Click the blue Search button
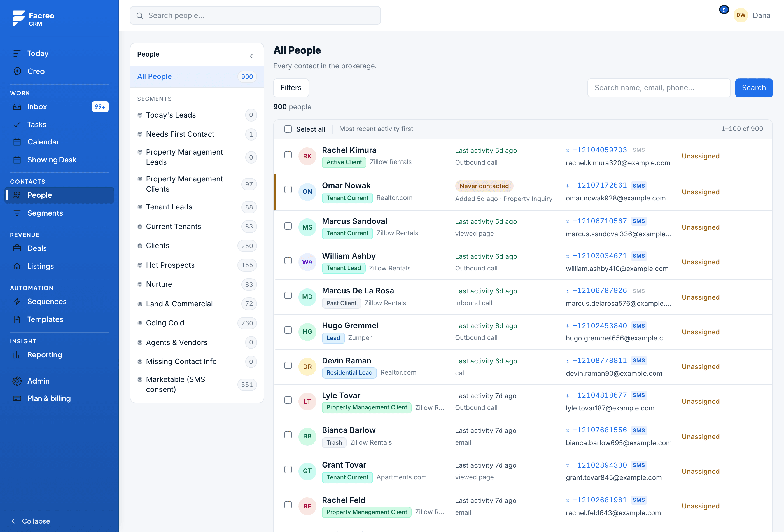 click(x=754, y=88)
